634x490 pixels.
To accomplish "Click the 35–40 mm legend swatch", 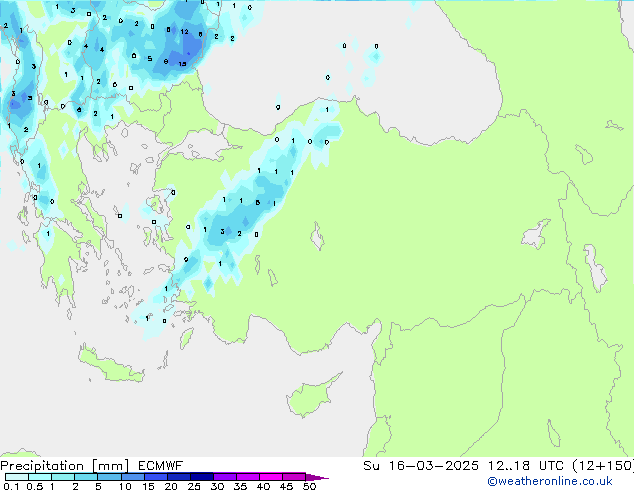I will point(247,477).
